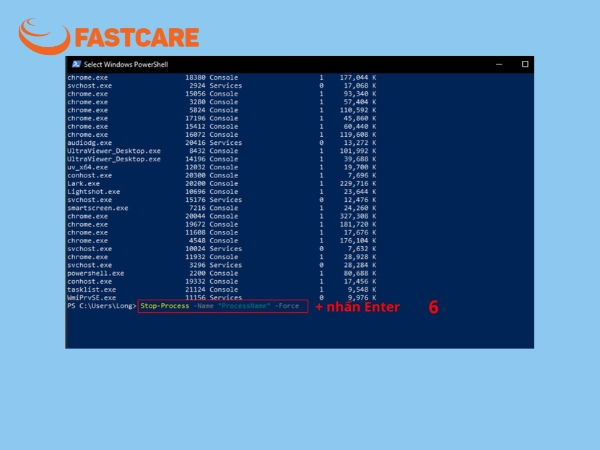Click the WmiPrvSE.exe process name

pos(91,298)
